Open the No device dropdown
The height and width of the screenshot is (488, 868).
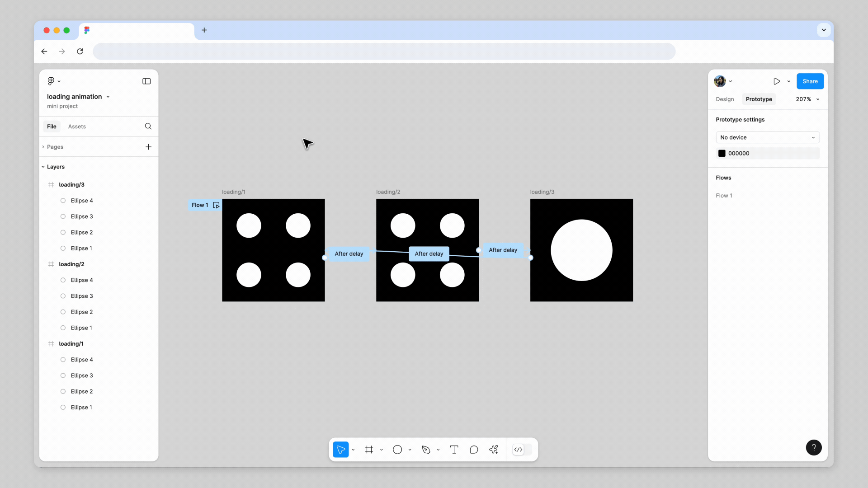[x=767, y=137]
